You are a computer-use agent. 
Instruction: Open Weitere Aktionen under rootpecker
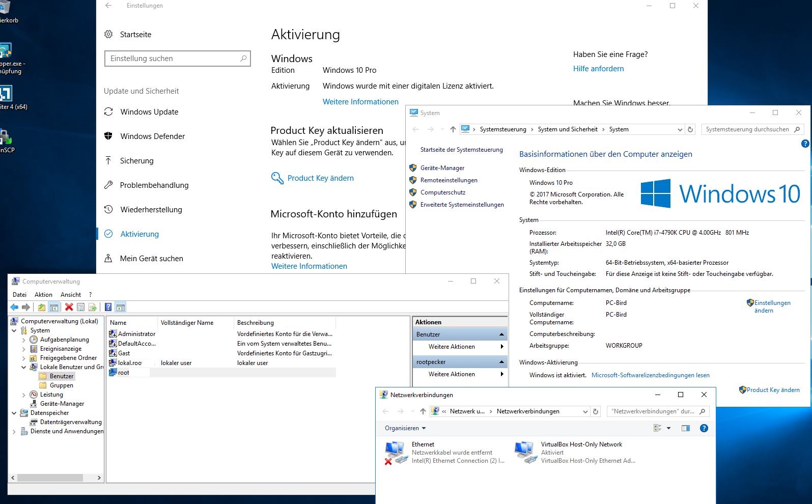tap(460, 374)
